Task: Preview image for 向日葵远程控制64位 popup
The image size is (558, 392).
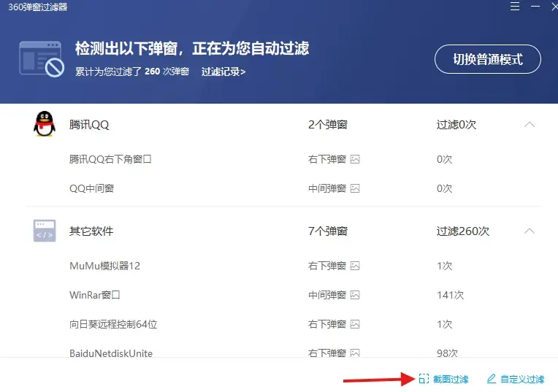Action: pos(355,324)
